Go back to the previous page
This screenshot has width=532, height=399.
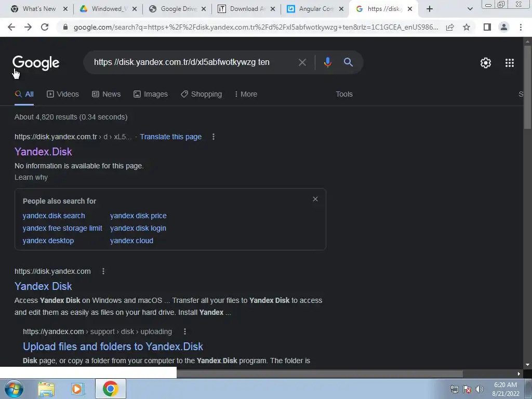pos(11,27)
